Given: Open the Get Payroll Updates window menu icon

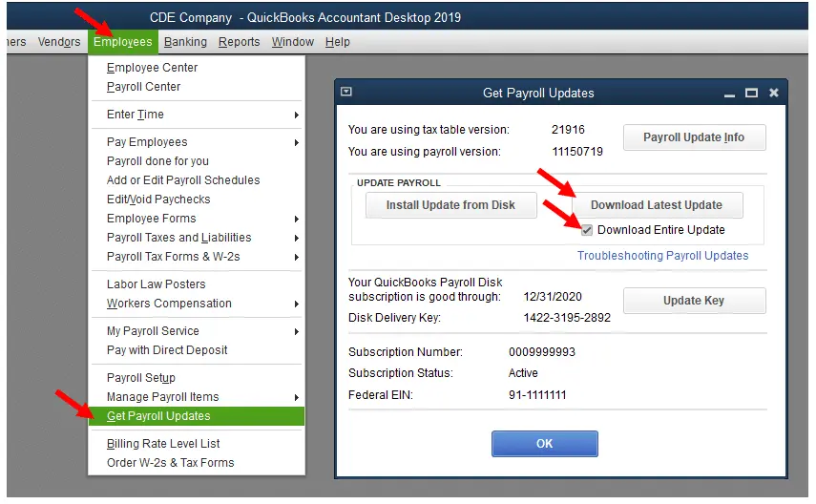Looking at the screenshot, I should tap(346, 93).
